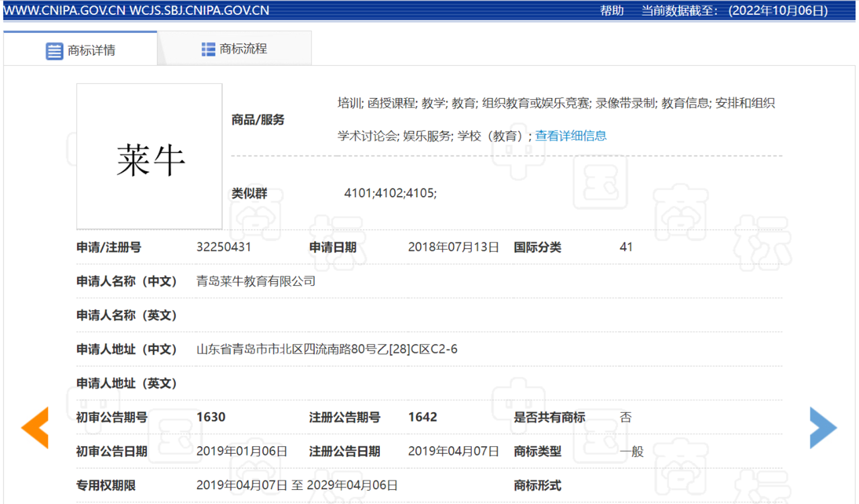The height and width of the screenshot is (504, 859).
Task: Click preliminary announcement issue number 1630
Action: [211, 417]
